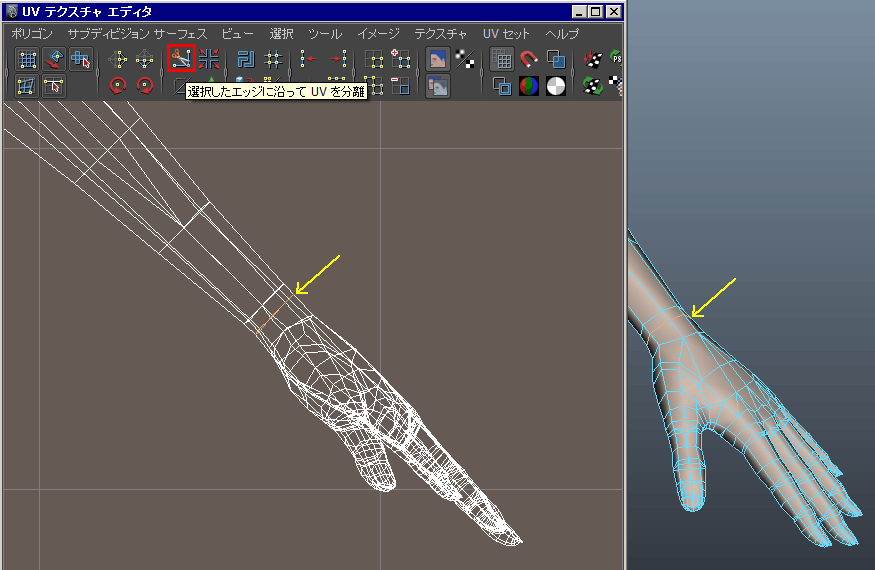Toggle use image ratio checker icon
Screen dimensions: 875x570
coord(616,86)
